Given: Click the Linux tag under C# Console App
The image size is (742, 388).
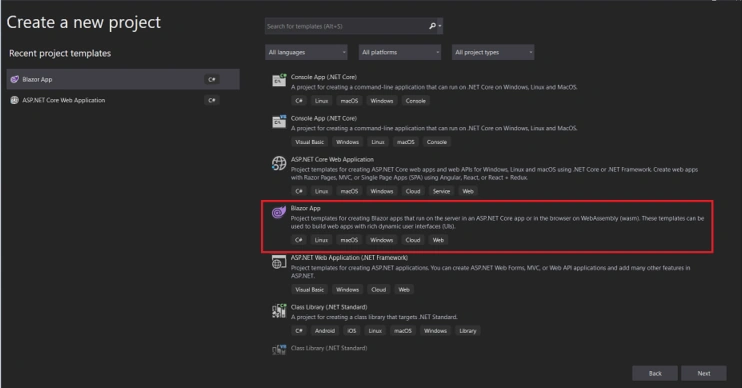Looking at the screenshot, I should (321, 101).
